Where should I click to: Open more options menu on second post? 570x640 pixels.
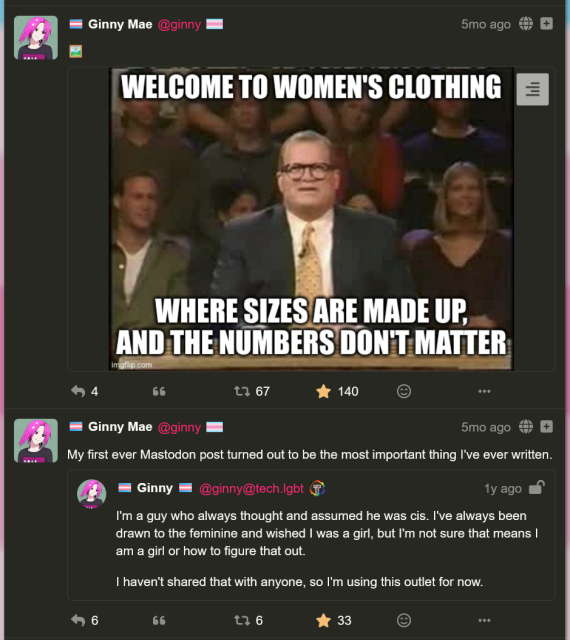pyautogui.click(x=484, y=620)
